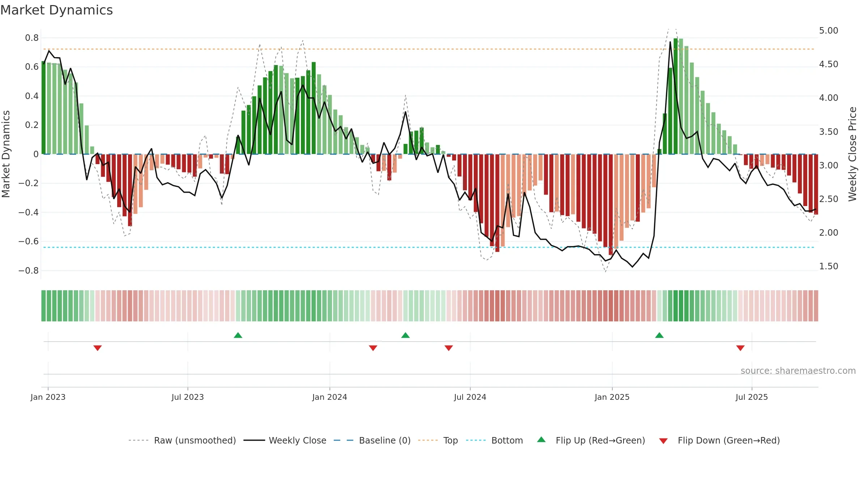
Task: Click the red flip-down marker near June 2024
Action: pos(449,348)
